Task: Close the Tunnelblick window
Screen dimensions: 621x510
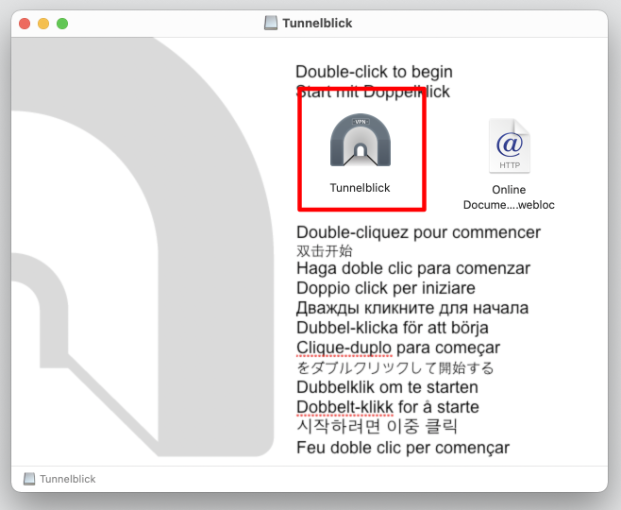Action: point(25,23)
